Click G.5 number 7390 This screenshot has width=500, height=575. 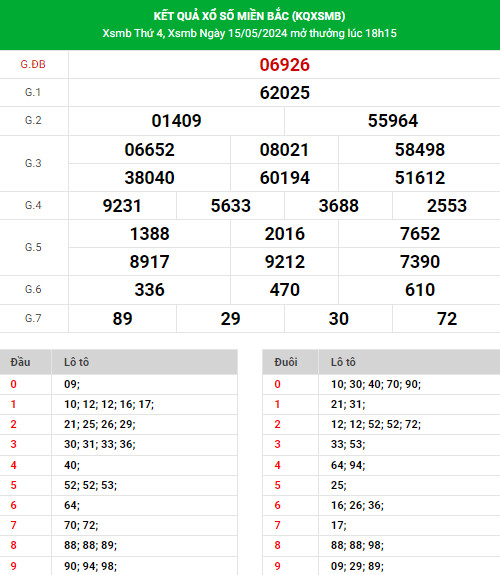[x=420, y=262]
